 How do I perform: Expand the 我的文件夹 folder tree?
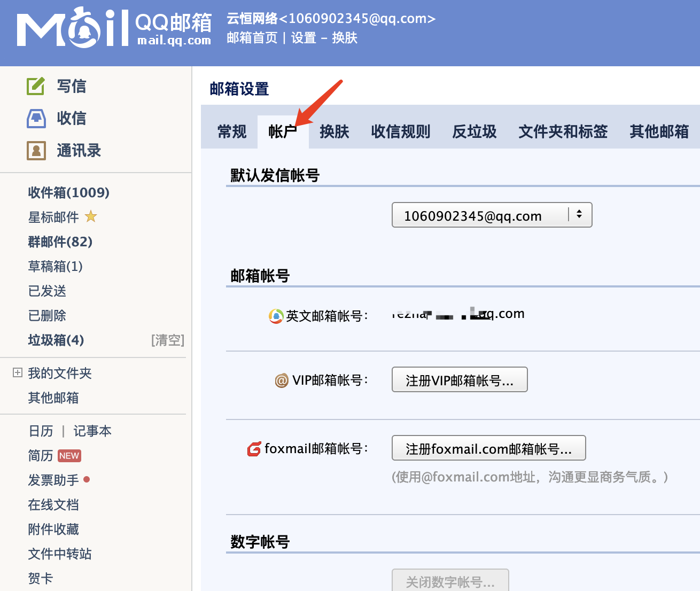(x=18, y=373)
